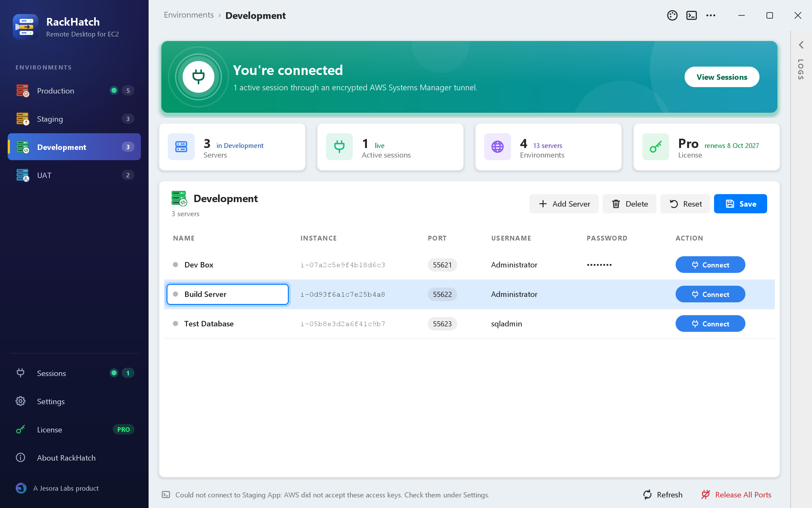
Task: Click the sqladmin username cell
Action: pyautogui.click(x=507, y=324)
